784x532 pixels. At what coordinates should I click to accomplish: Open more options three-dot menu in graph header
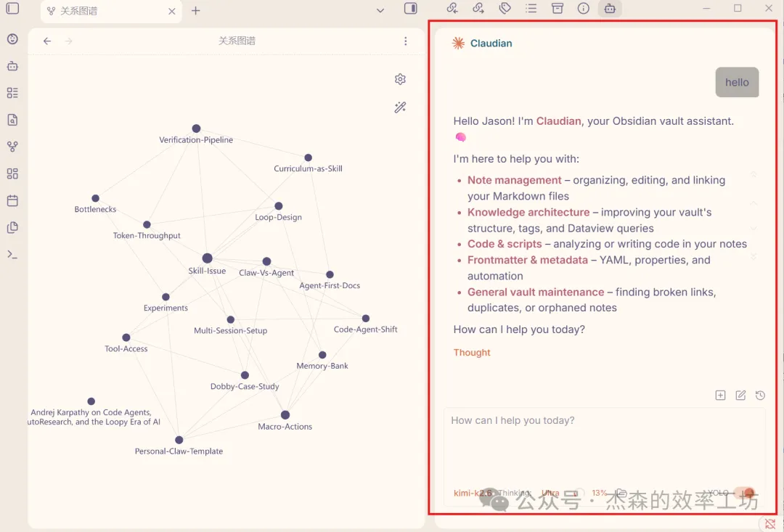[x=406, y=41]
